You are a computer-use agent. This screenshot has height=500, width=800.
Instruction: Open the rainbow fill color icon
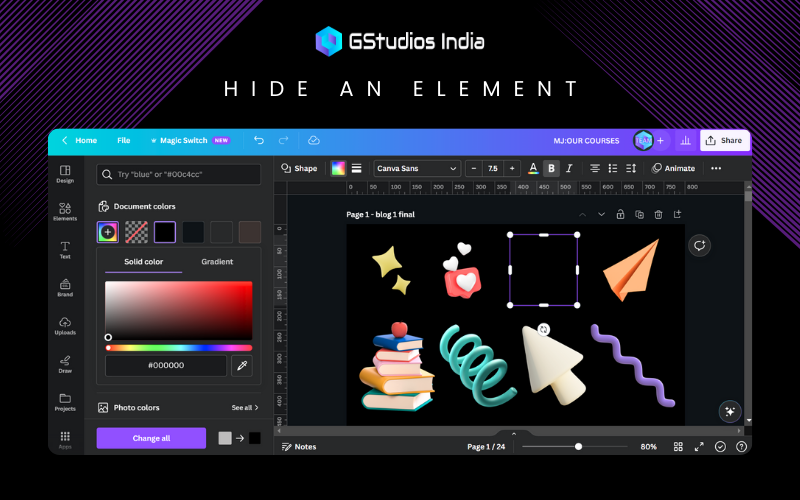pyautogui.click(x=338, y=168)
